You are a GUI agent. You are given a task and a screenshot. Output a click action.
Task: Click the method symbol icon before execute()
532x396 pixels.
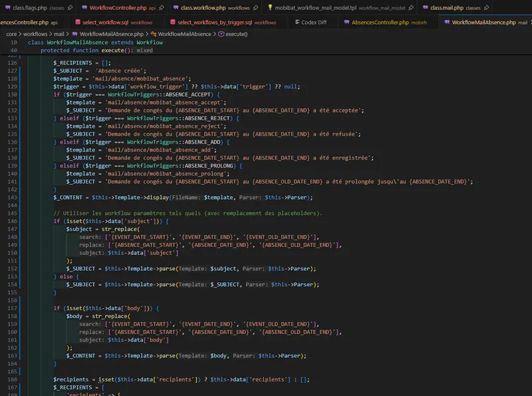[221, 34]
